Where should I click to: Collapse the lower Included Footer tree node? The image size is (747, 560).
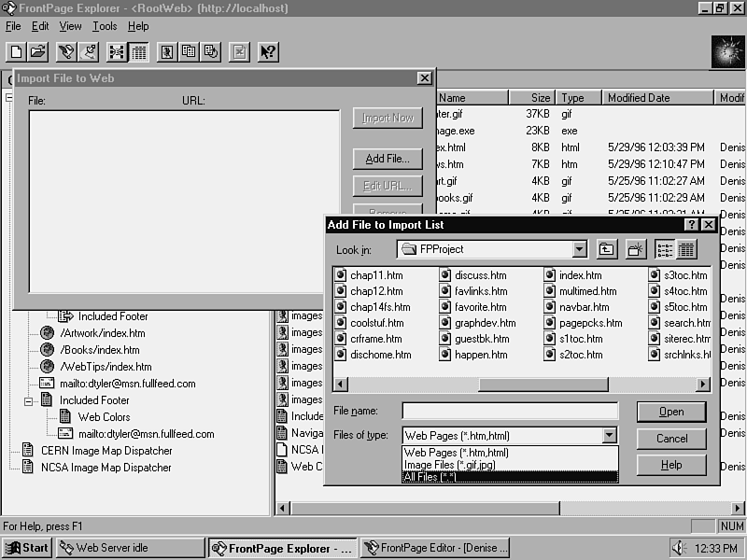coord(29,400)
